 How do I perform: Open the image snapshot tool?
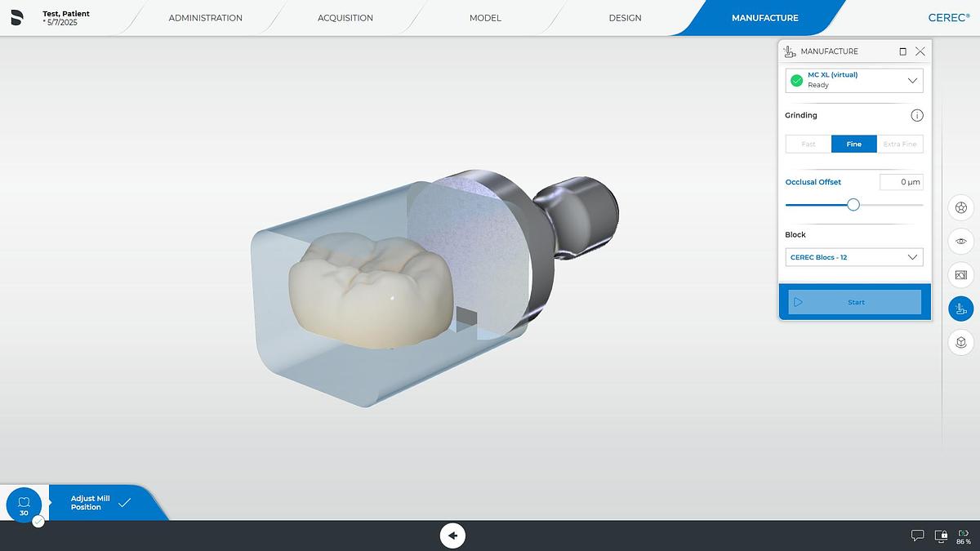(x=960, y=275)
